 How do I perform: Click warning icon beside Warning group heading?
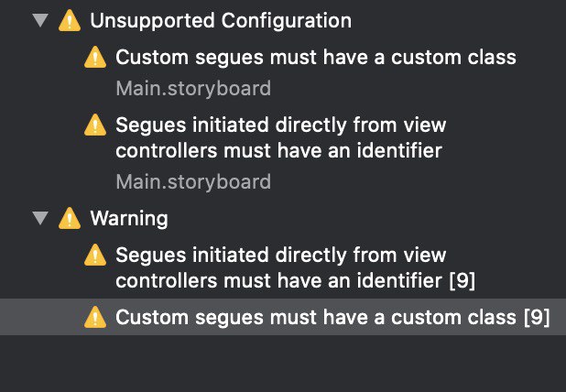[70, 218]
